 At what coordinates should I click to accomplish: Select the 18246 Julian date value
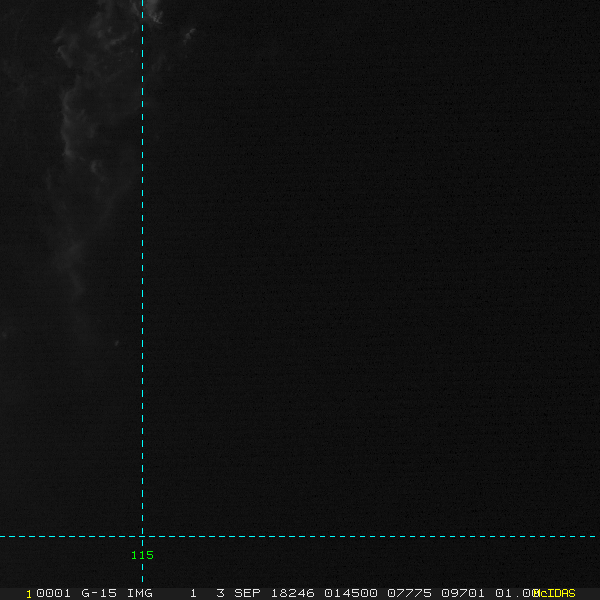point(293,593)
